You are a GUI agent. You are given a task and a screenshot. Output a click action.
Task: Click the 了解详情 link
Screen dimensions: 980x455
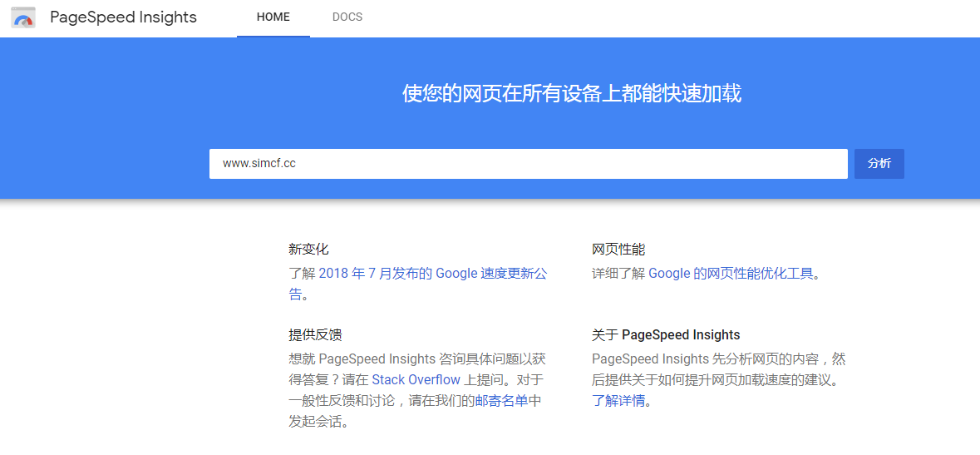(x=618, y=401)
